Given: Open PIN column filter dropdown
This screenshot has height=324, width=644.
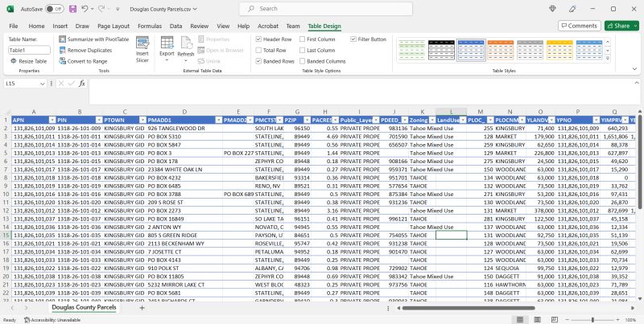Looking at the screenshot, I should [x=99, y=120].
